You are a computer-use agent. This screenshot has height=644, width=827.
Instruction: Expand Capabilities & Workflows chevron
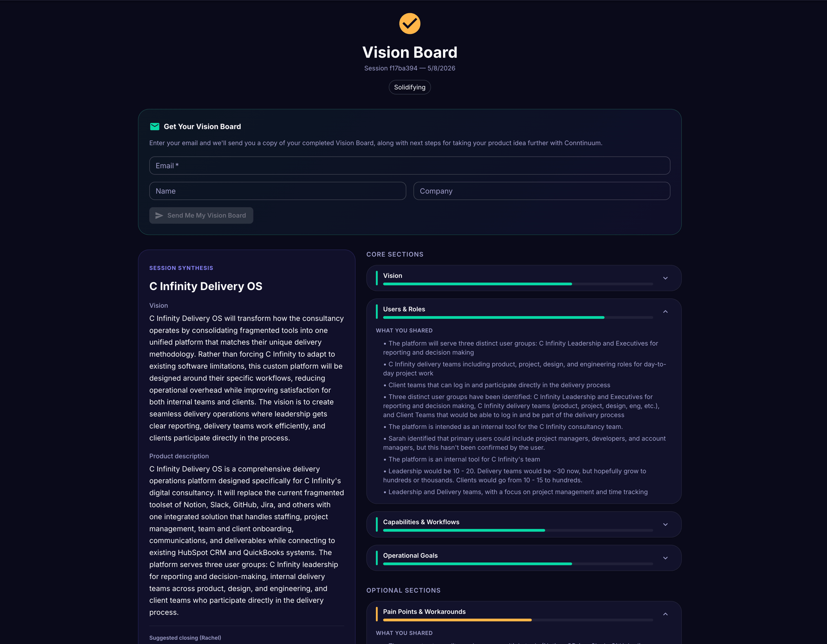tap(665, 525)
